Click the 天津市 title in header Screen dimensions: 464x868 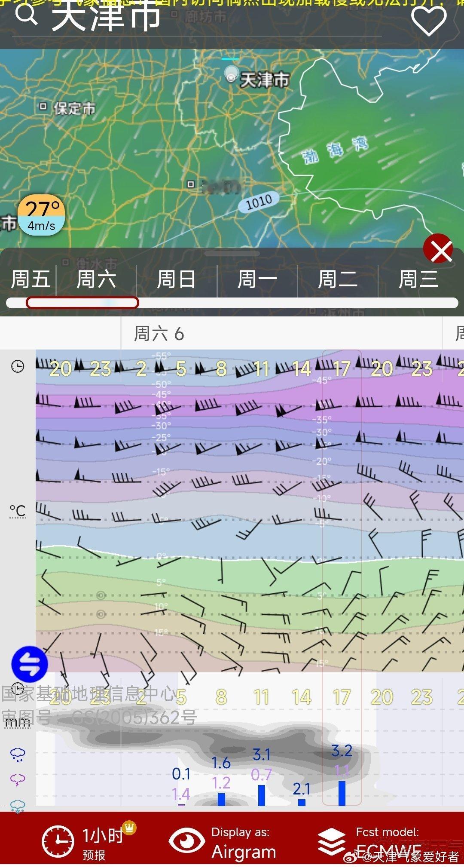pos(106,16)
